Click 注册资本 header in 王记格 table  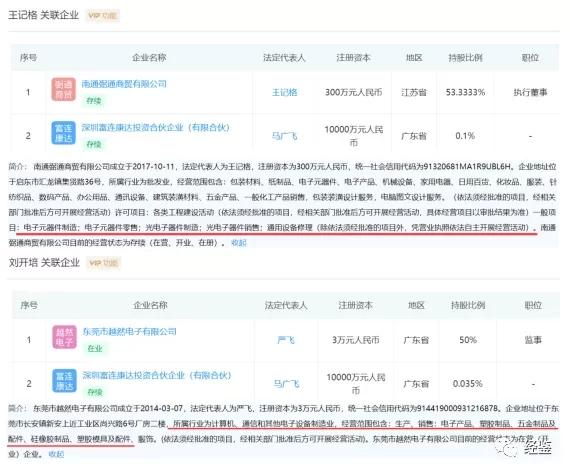[353, 57]
